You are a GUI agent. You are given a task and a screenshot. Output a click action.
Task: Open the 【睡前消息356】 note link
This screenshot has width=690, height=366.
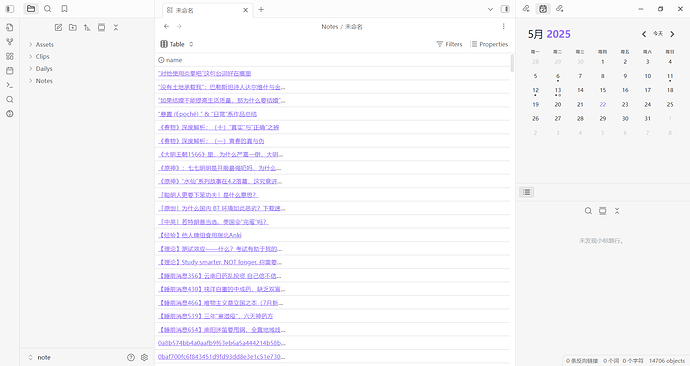pos(220,276)
